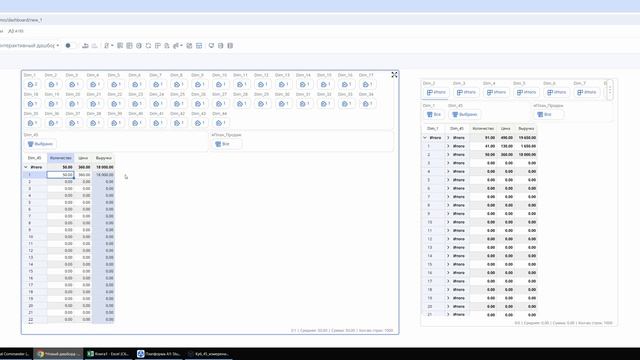Open the Dim_35 selector chip
Screen dimensions: 640x360
click(x=32, y=123)
